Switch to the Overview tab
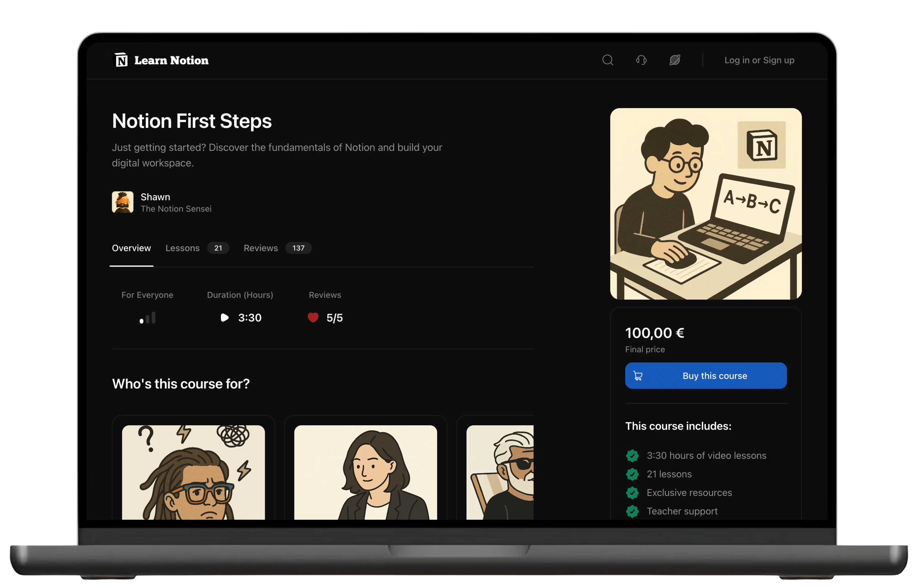Image resolution: width=913 pixels, height=588 pixels. [x=131, y=248]
